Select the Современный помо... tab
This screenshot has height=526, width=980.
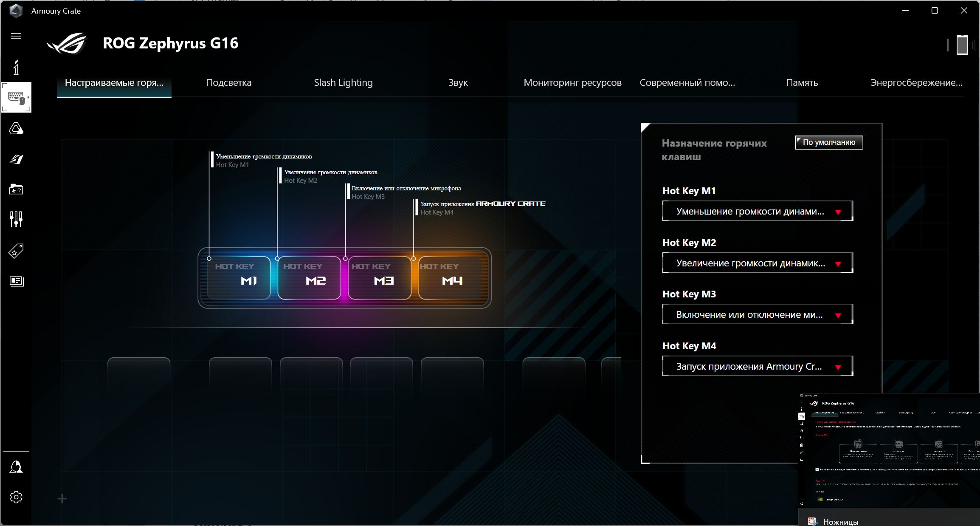pyautogui.click(x=687, y=82)
